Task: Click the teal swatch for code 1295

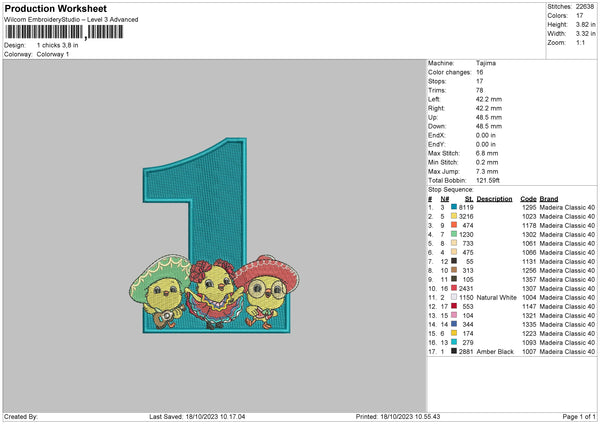Action: point(454,206)
